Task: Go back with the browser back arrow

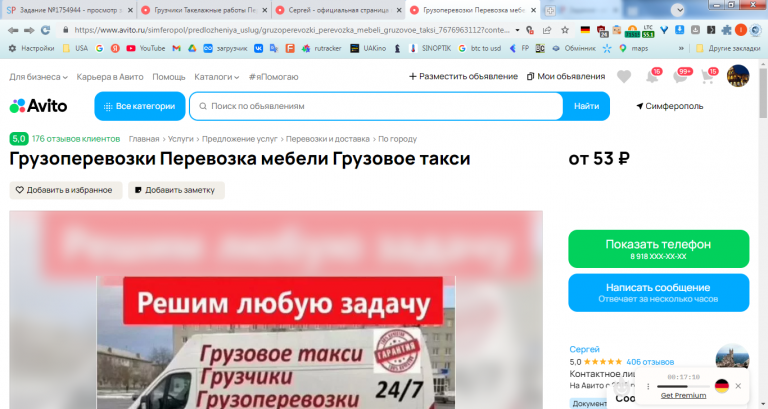Action: click(x=13, y=30)
